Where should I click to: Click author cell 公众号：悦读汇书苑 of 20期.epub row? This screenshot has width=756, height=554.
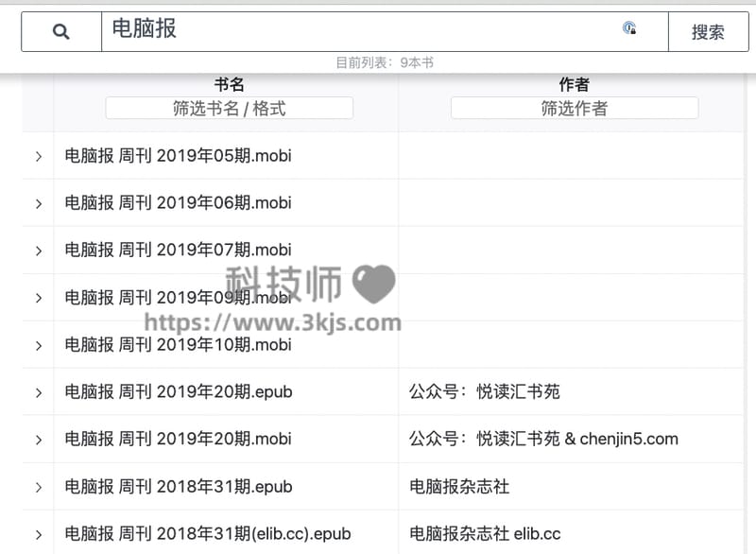tap(485, 392)
